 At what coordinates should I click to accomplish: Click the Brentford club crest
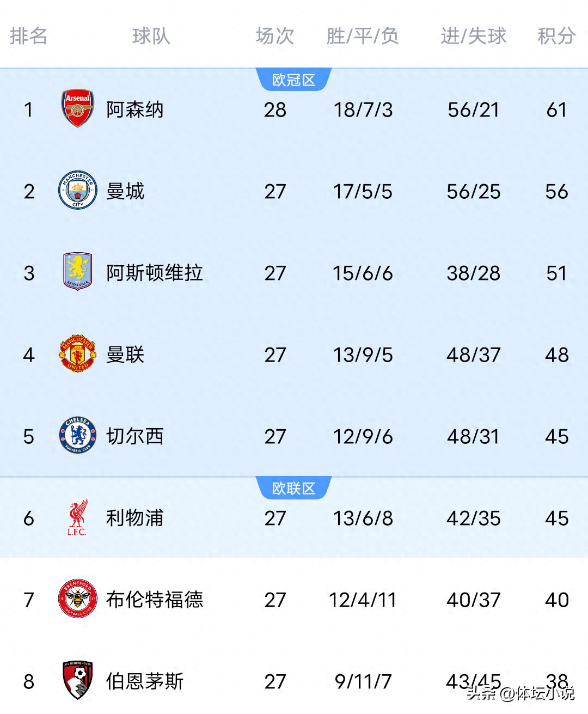tap(77, 599)
